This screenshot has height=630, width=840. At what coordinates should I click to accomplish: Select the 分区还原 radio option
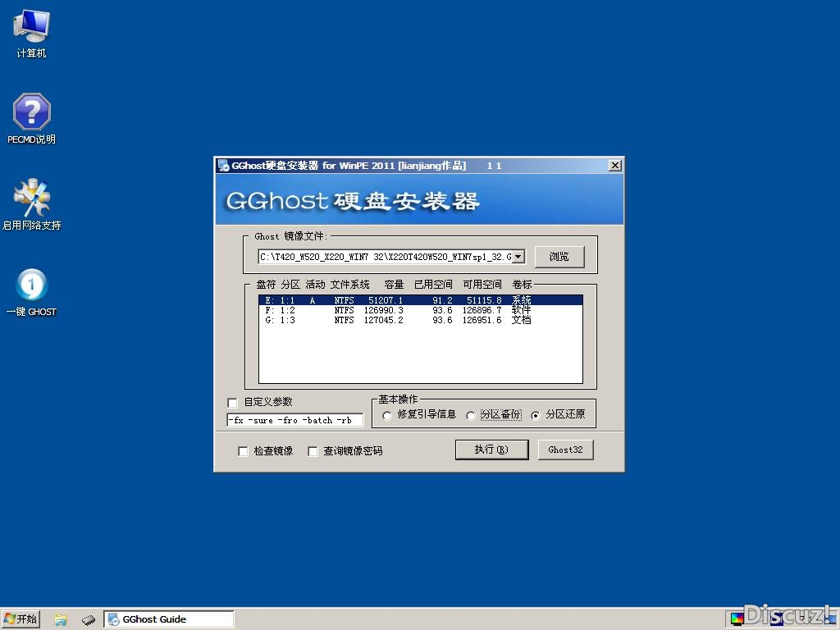click(x=535, y=415)
